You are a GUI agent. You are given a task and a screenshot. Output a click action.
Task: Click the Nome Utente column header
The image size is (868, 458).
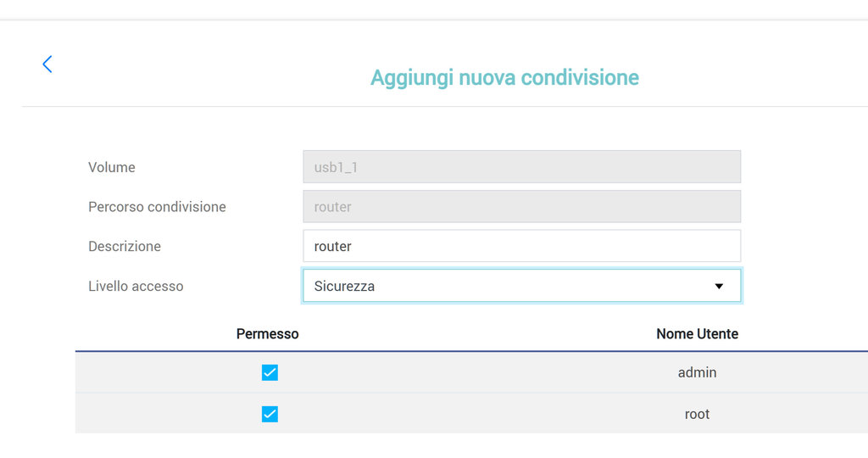click(697, 334)
